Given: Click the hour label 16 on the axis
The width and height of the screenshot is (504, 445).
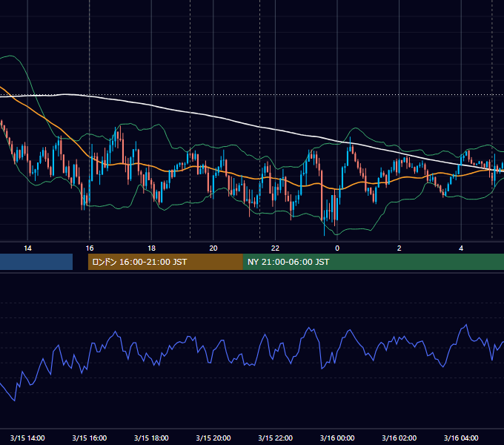Looking at the screenshot, I should (x=90, y=248).
